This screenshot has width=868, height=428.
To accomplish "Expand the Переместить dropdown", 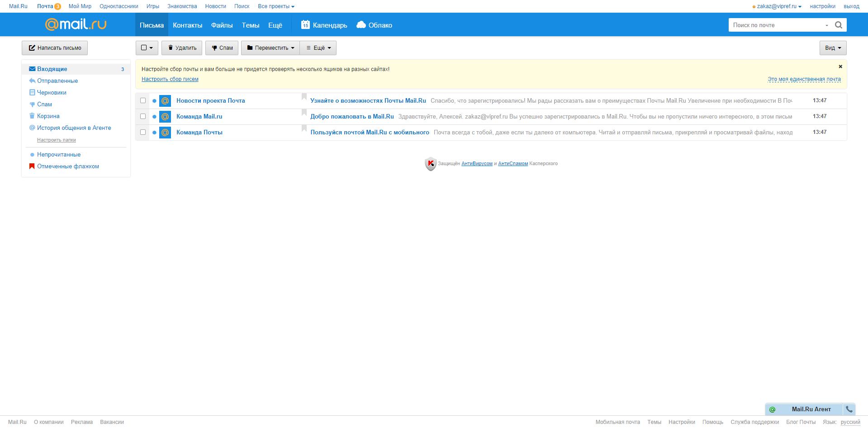I will pyautogui.click(x=270, y=48).
